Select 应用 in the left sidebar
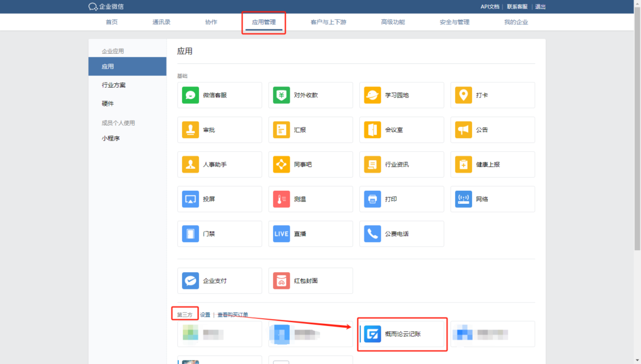Viewport: 641px width, 364px height. coord(128,66)
